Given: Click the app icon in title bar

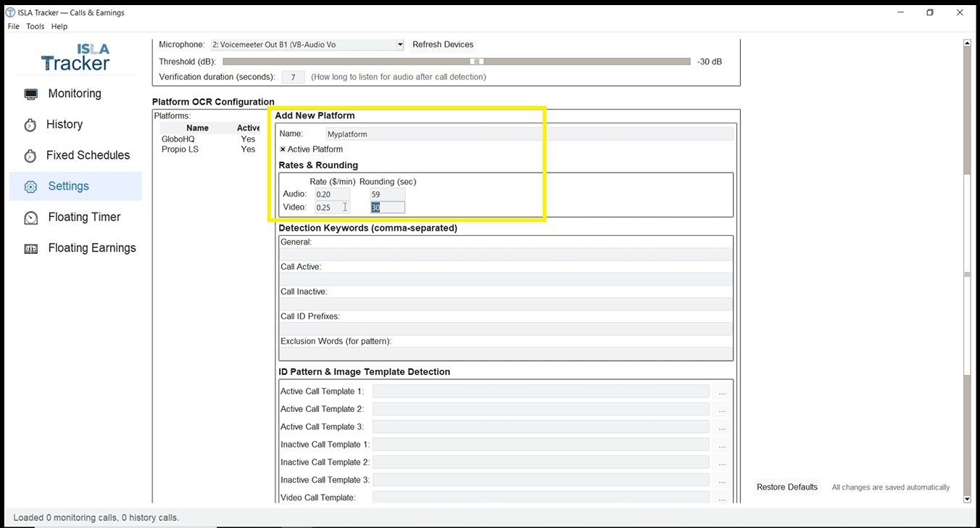Looking at the screenshot, I should coord(10,12).
